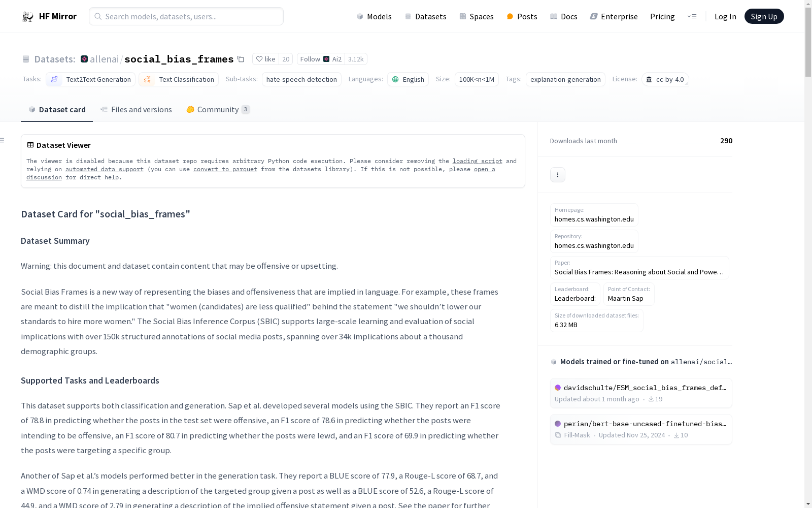Click the Log In link

pyautogui.click(x=725, y=17)
